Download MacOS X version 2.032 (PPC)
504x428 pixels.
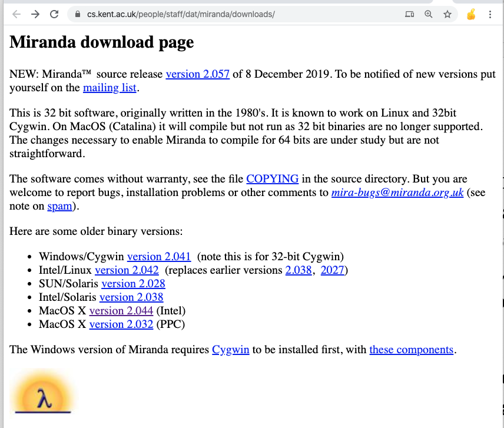pyautogui.click(x=121, y=324)
